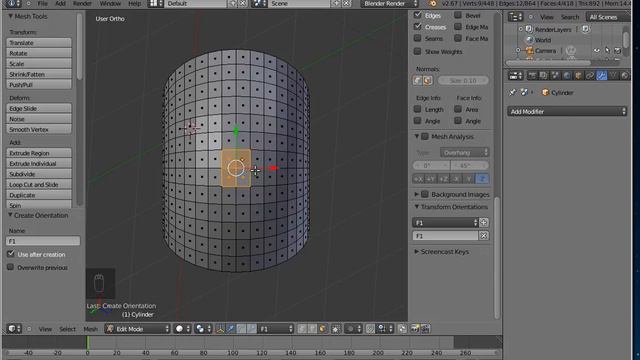Open the Properties editor type selector
This screenshot has width=640, height=360.
(516, 76)
